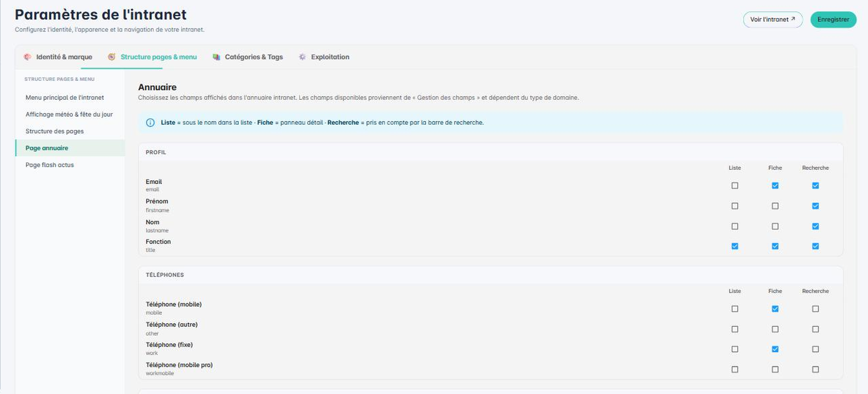Check Recherche for Téléphone (mobile pro)
This screenshot has height=394, width=868.
tap(816, 370)
